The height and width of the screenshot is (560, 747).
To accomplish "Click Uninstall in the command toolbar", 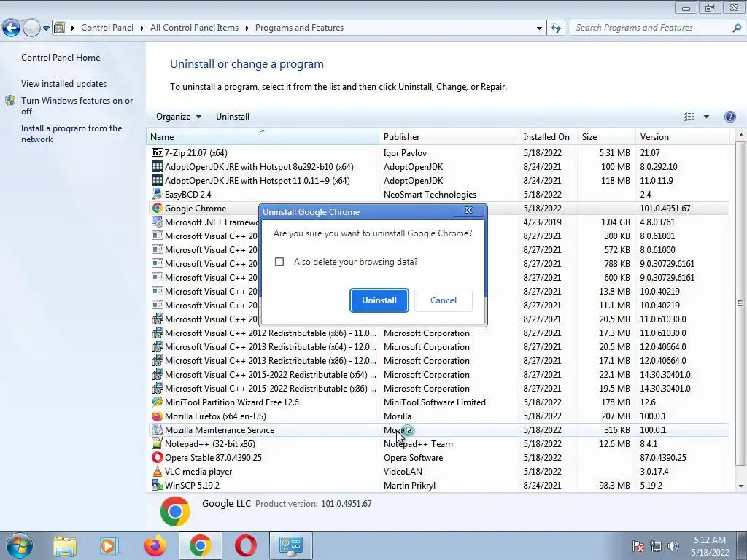I will [x=233, y=117].
